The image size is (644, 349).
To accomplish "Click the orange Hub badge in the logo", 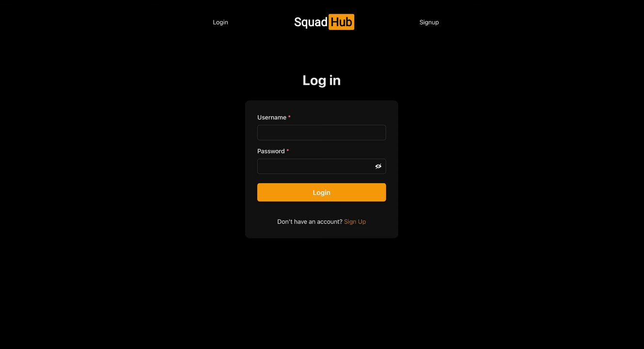I will point(342,22).
